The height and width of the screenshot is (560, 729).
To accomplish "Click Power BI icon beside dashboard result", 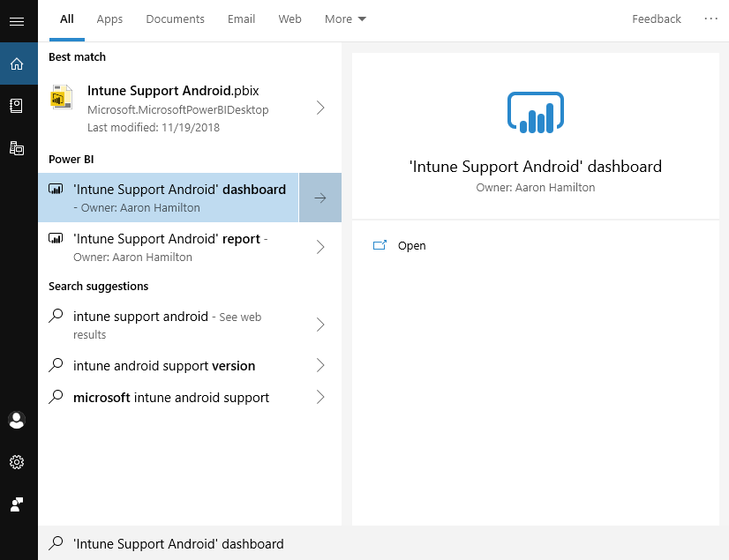I will [x=56, y=189].
